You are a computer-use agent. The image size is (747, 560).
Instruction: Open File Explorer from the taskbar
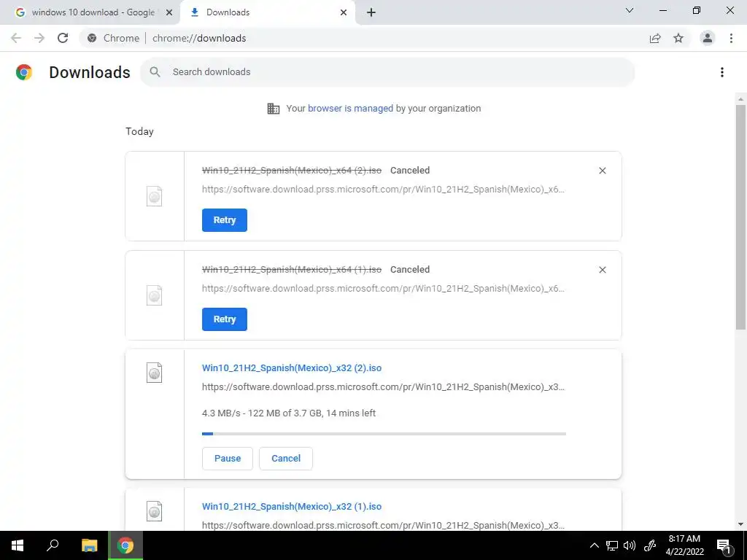click(x=89, y=545)
